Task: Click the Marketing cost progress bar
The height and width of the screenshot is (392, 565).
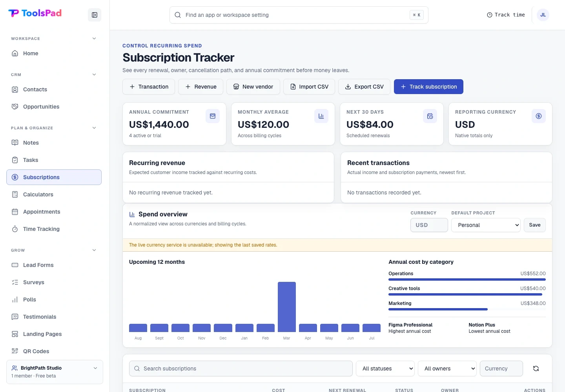Action: click(467, 309)
